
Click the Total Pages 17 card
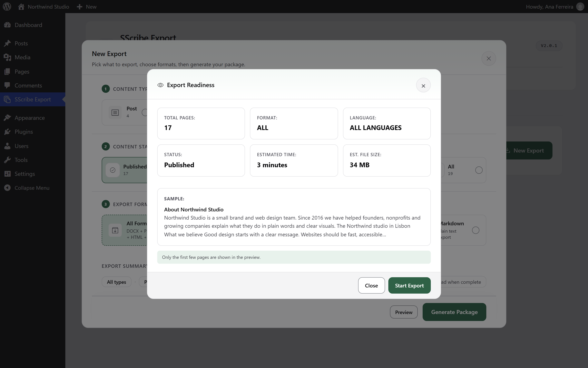[201, 123]
